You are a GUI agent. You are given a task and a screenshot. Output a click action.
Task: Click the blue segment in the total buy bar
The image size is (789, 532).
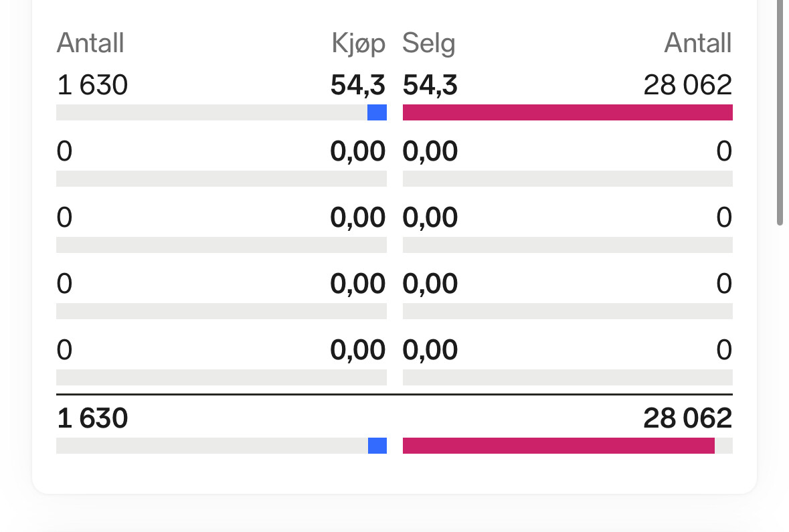click(x=377, y=446)
